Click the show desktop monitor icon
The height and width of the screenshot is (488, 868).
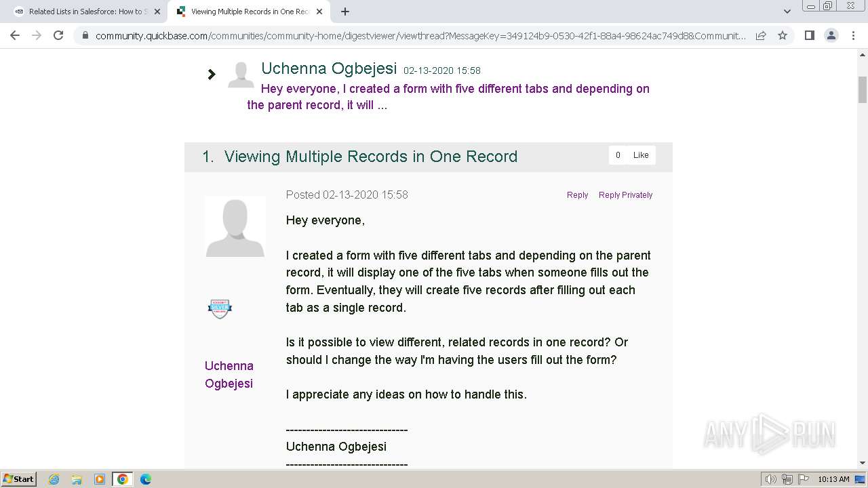coord(860,479)
